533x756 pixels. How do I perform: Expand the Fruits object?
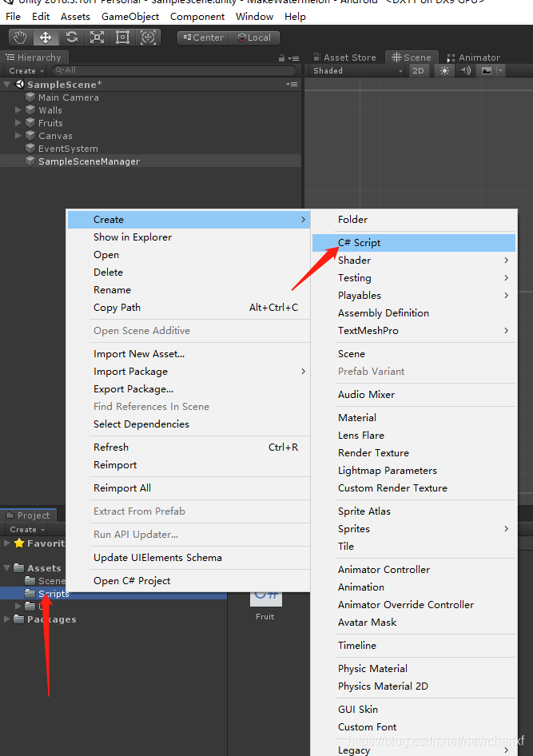pyautogui.click(x=18, y=122)
